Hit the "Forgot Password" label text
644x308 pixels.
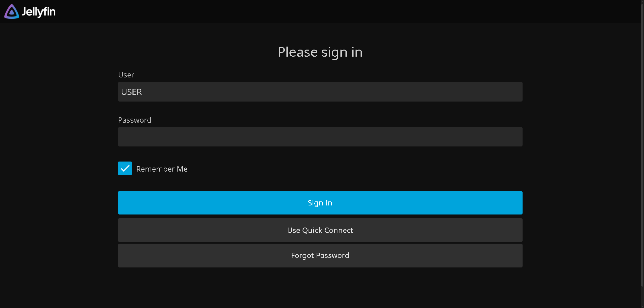click(320, 255)
